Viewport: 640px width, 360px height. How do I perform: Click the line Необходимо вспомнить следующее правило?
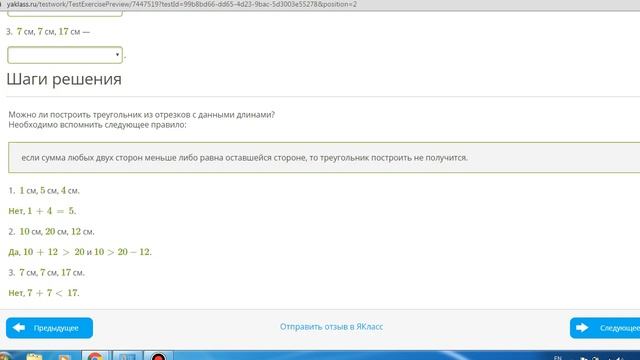[97, 125]
